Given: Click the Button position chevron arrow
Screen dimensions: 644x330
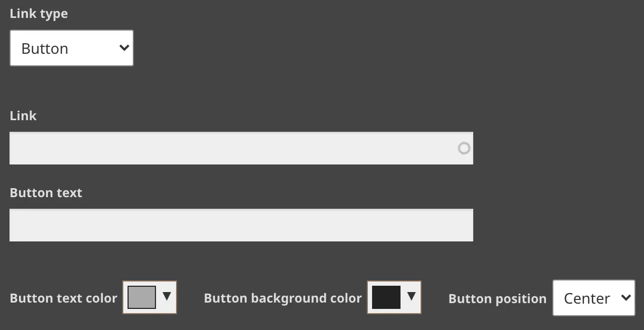Looking at the screenshot, I should (626, 298).
